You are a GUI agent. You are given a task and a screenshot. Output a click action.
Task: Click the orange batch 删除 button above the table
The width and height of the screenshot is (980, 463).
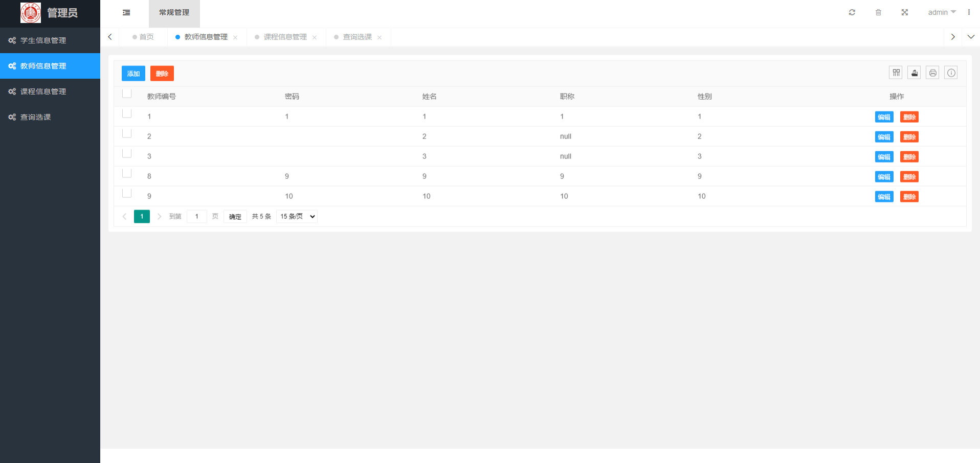coord(162,74)
